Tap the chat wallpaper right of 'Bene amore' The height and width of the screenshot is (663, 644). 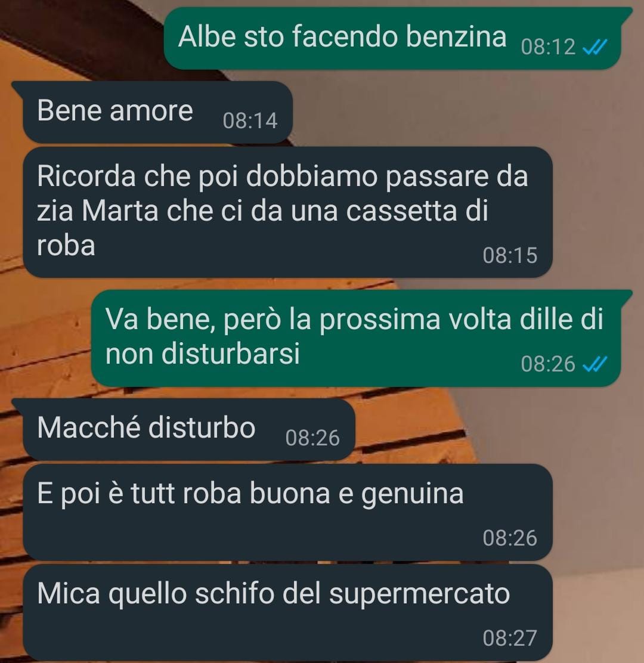465,113
